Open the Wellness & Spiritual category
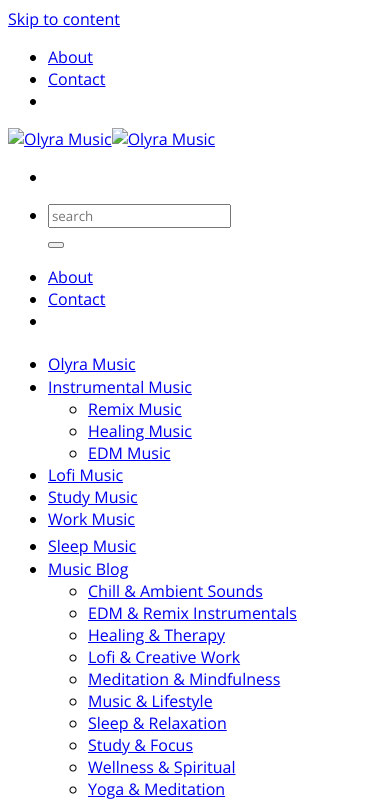Viewport: 375px width, 812px height. click(162, 767)
